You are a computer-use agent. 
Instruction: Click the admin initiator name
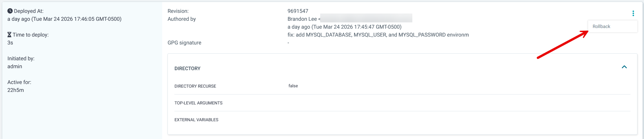point(15,67)
